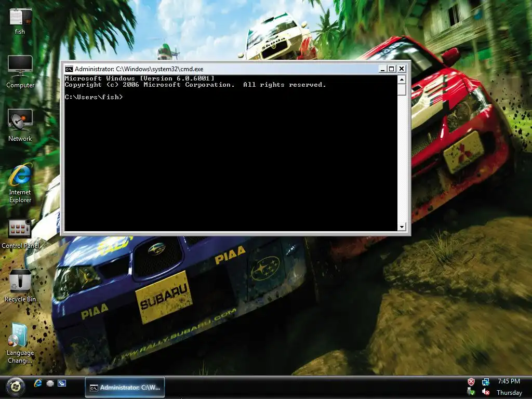Screen dimensions: 532x399
Task: Click the cmd.exe window title text
Action: pos(139,69)
